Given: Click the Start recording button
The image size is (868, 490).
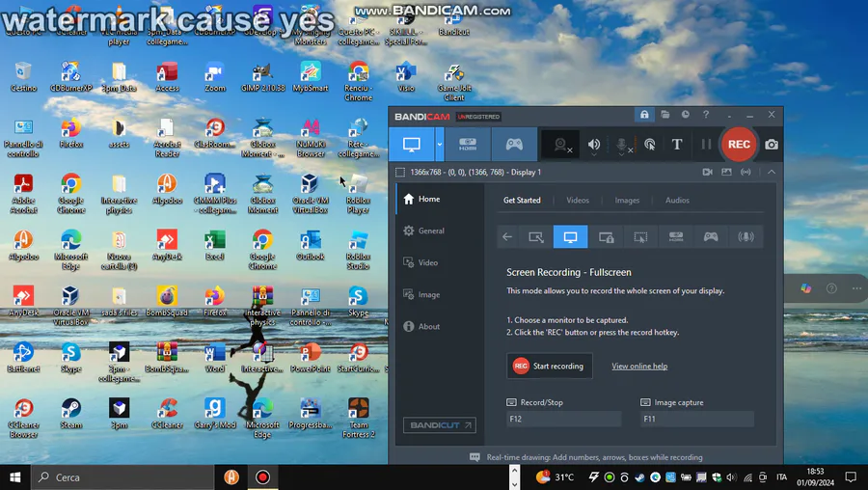Looking at the screenshot, I should tap(549, 366).
